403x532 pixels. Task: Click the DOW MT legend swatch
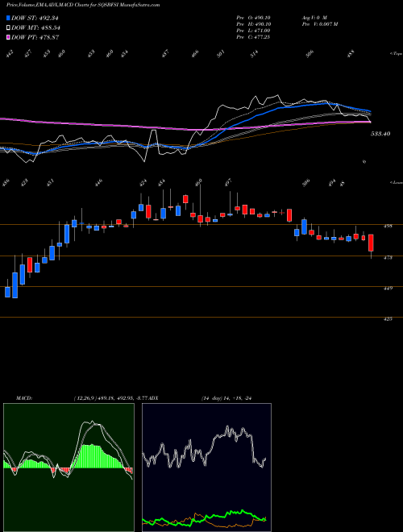(x=8, y=27)
